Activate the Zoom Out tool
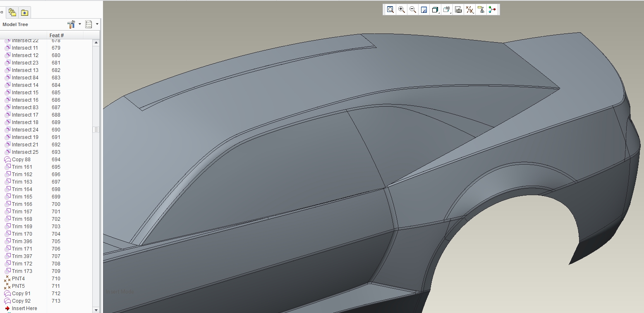Viewport: 644px width, 313px height. [x=412, y=10]
